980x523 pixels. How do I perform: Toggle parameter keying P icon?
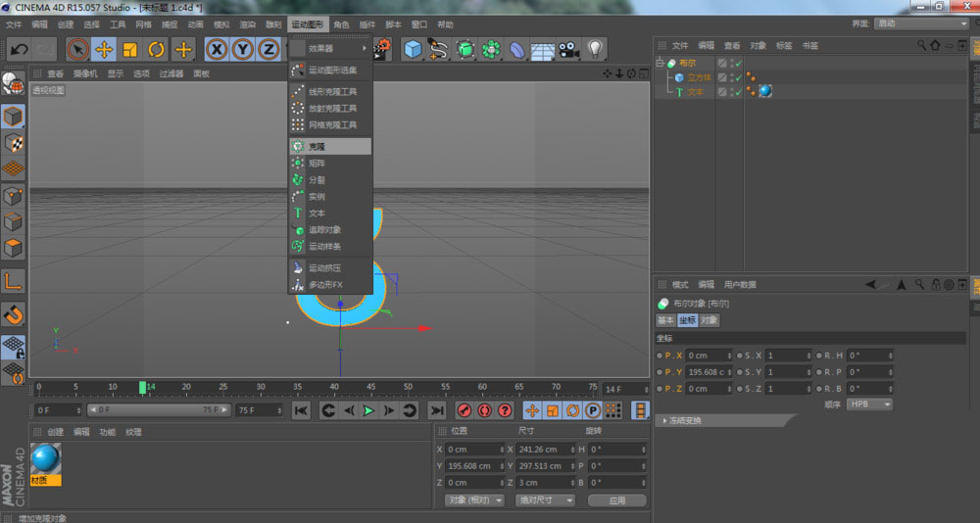click(593, 410)
